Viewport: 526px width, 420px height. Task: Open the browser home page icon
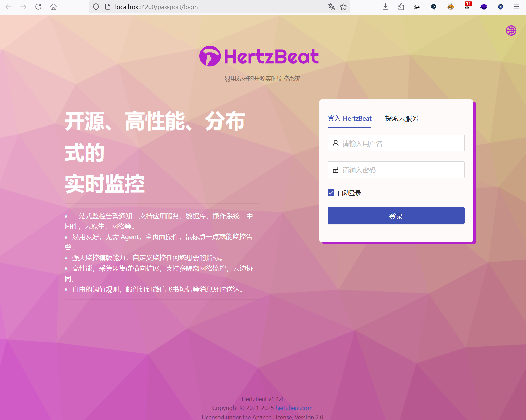point(53,7)
